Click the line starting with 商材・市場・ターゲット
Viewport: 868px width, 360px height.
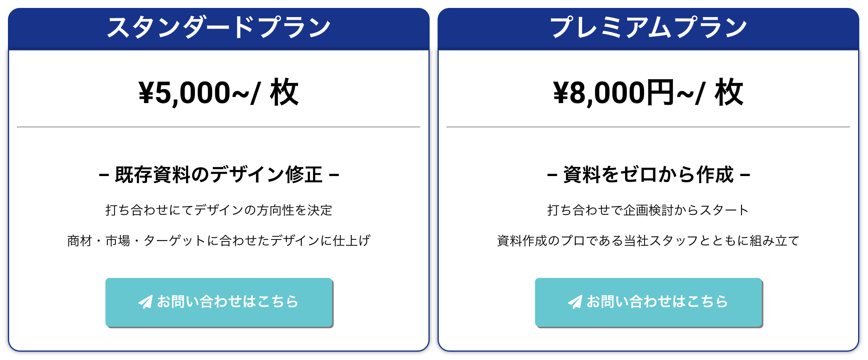point(219,241)
